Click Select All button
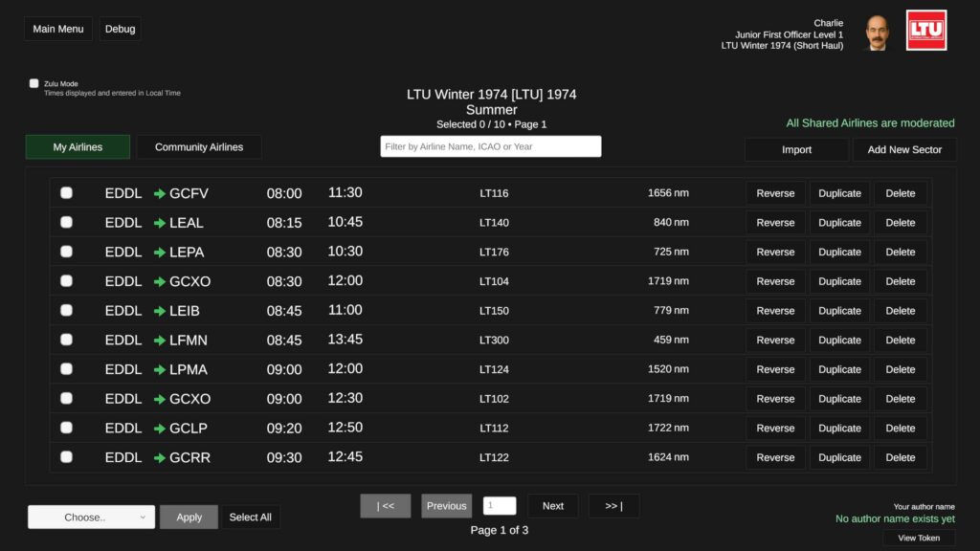The image size is (980, 551). coord(250,518)
